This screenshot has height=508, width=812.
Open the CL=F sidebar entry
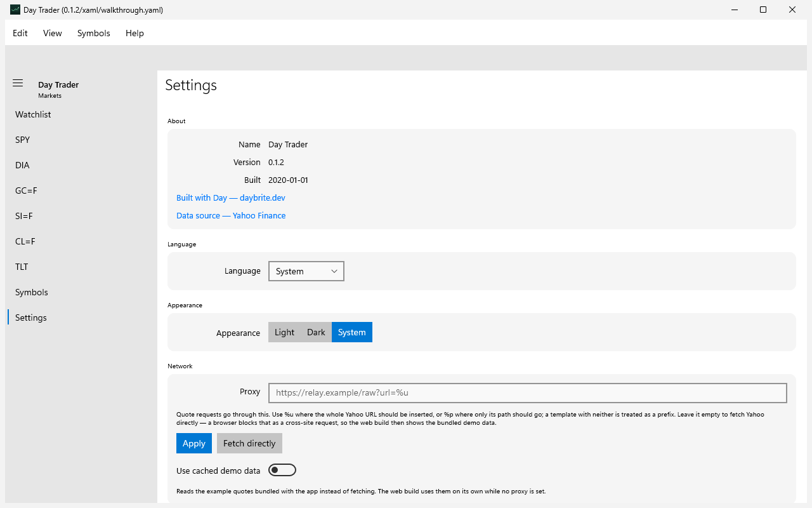pyautogui.click(x=81, y=241)
